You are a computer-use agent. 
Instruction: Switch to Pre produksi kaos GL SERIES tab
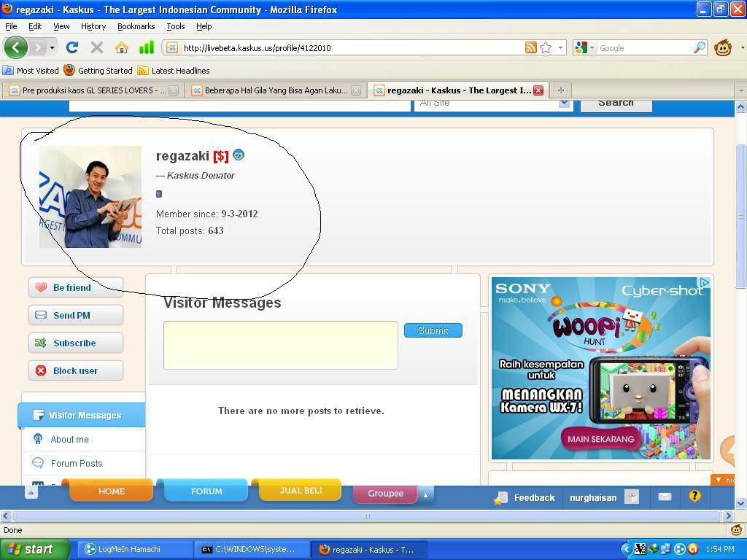coord(93,90)
